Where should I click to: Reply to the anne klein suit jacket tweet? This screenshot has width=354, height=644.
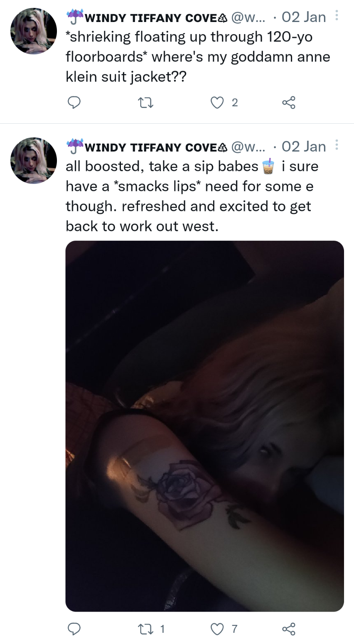pos(74,103)
